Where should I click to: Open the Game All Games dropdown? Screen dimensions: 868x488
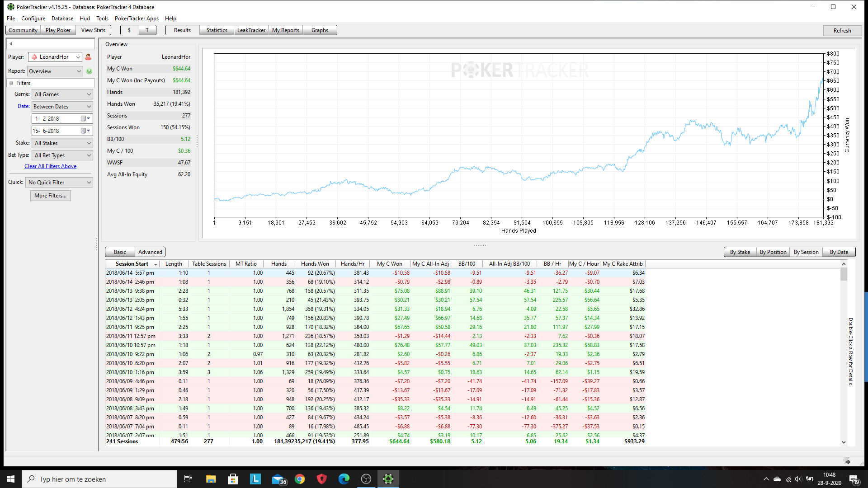(62, 94)
